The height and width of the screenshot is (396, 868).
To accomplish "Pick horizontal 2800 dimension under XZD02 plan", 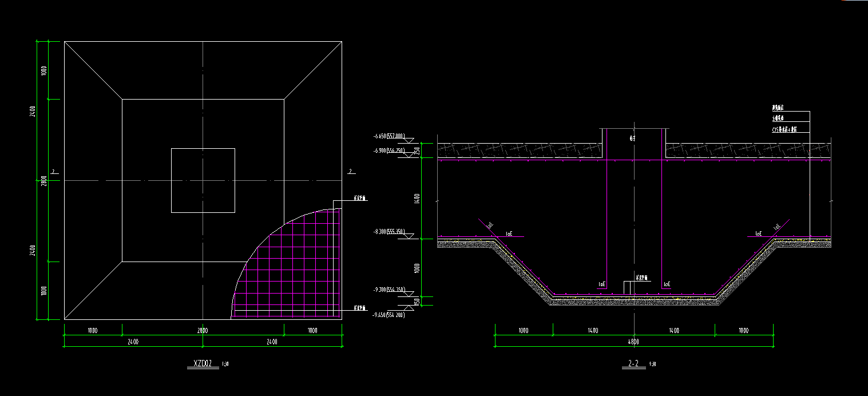I will [x=203, y=331].
